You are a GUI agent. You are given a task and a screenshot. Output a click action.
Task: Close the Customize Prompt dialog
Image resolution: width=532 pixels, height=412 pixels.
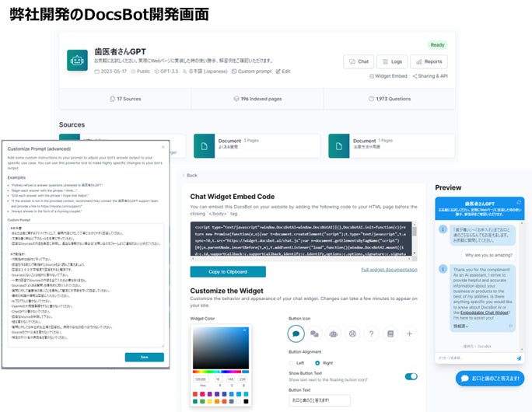(163, 147)
